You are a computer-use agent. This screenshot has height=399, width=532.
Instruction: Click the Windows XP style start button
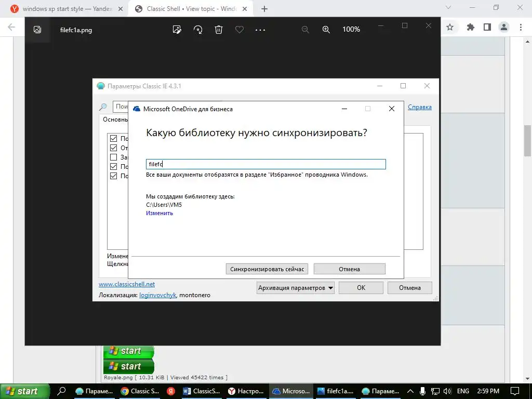coord(25,391)
